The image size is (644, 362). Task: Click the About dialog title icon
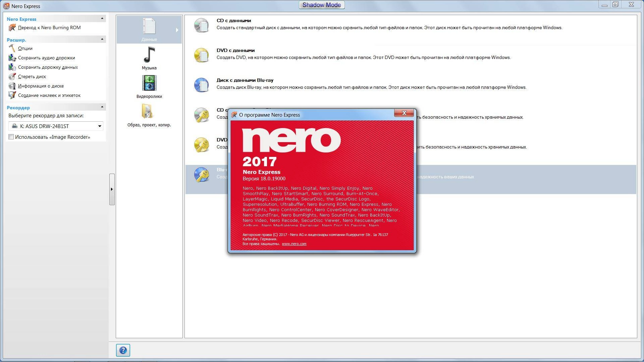pos(234,115)
